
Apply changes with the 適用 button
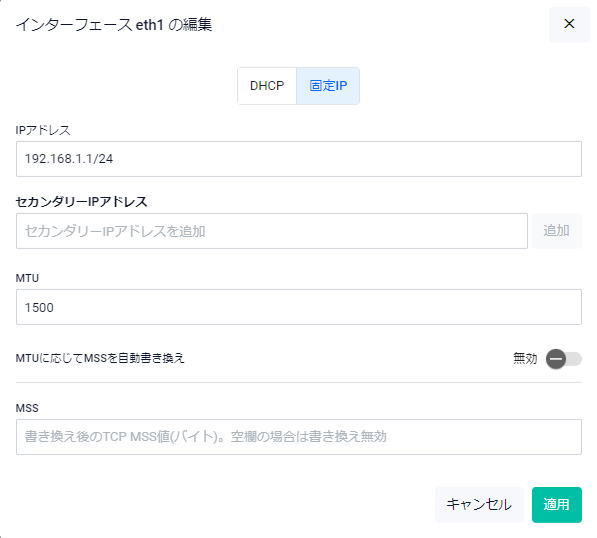pyautogui.click(x=556, y=504)
